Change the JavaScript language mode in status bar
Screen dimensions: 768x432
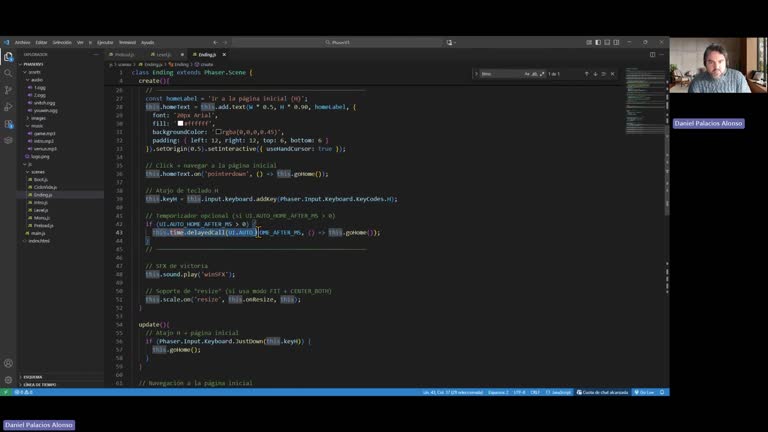point(558,392)
